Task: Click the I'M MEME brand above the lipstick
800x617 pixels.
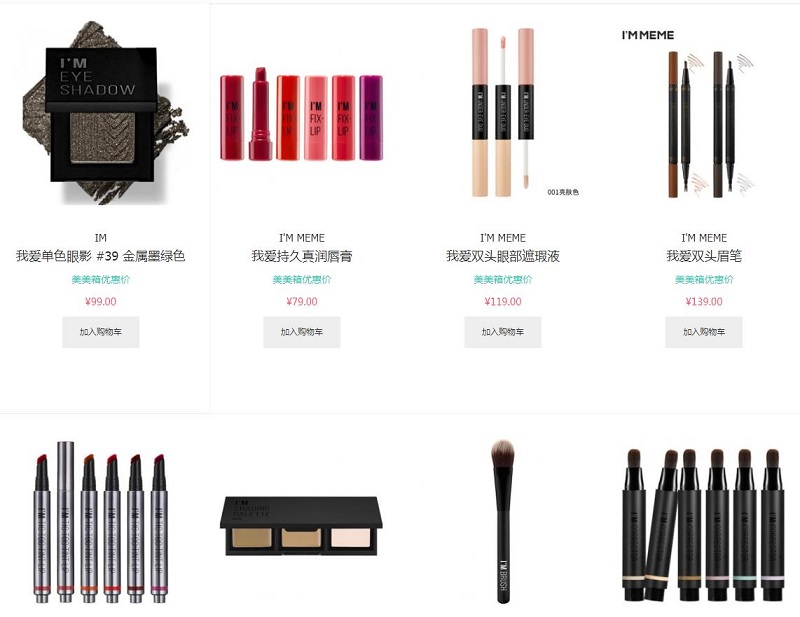Action: (302, 238)
